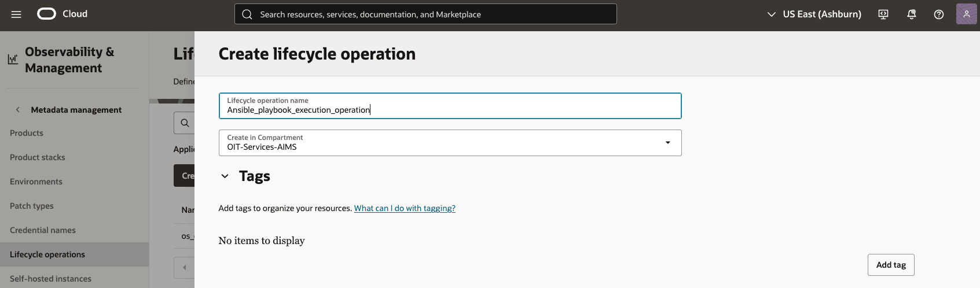Select Lifecycle operations in sidebar
Screen dimensions: 980x288
click(74, 254)
